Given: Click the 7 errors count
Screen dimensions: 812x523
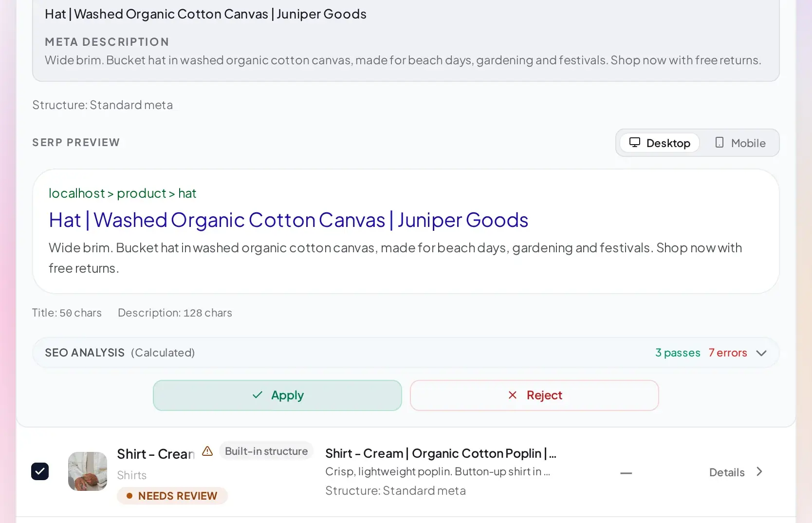Looking at the screenshot, I should 728,353.
